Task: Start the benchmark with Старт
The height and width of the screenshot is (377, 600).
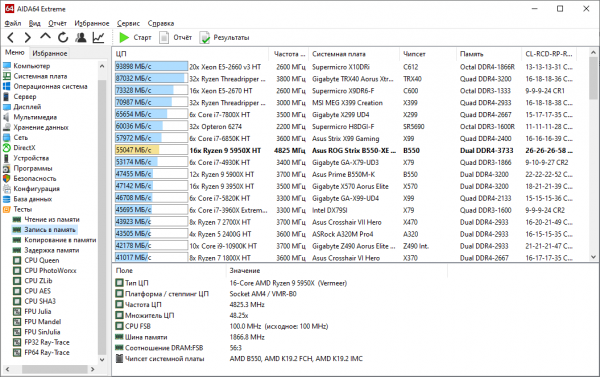Action: [135, 38]
